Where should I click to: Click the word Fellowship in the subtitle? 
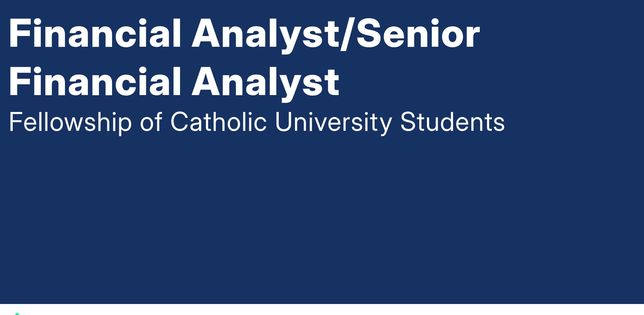(x=71, y=122)
